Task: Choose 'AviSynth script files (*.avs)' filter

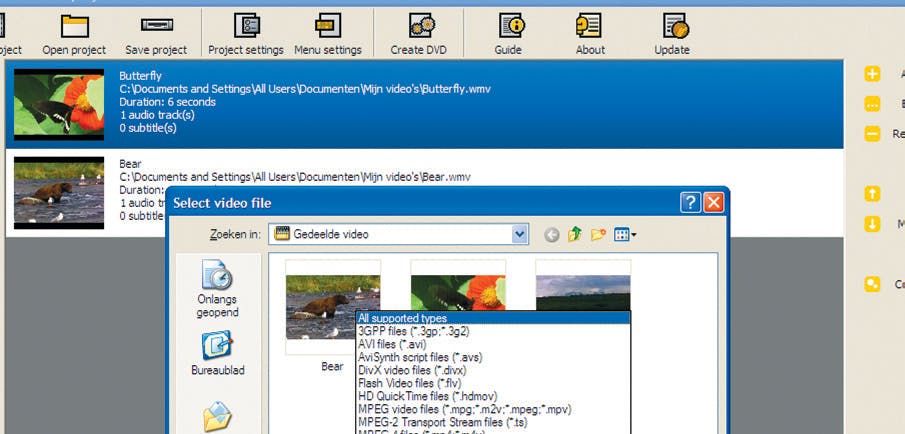Action: (x=493, y=357)
